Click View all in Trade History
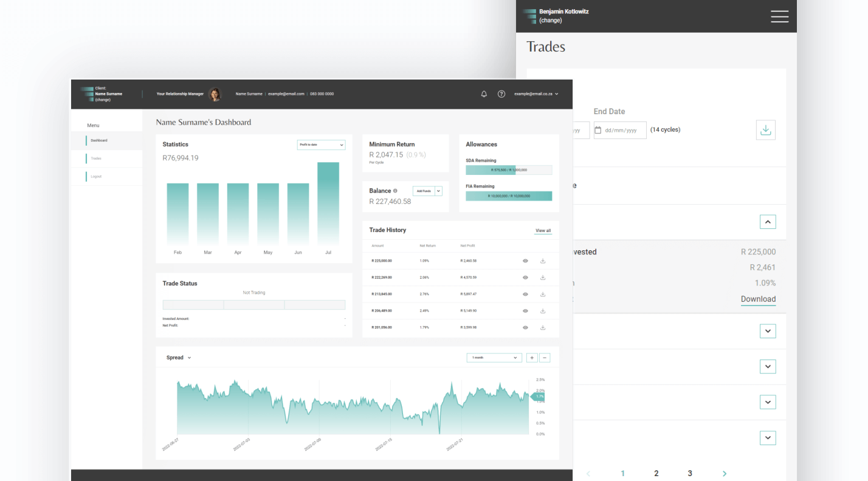The height and width of the screenshot is (481, 868). [x=543, y=231]
